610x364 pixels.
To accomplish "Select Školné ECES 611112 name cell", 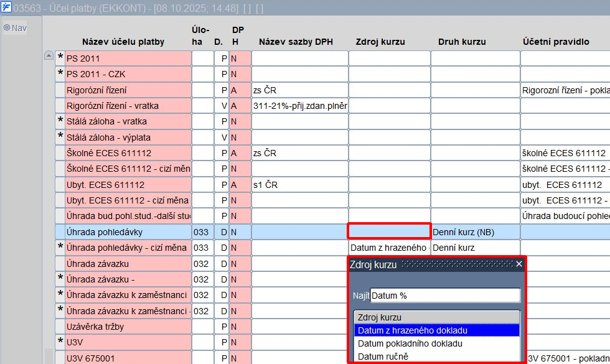I will 128,153.
